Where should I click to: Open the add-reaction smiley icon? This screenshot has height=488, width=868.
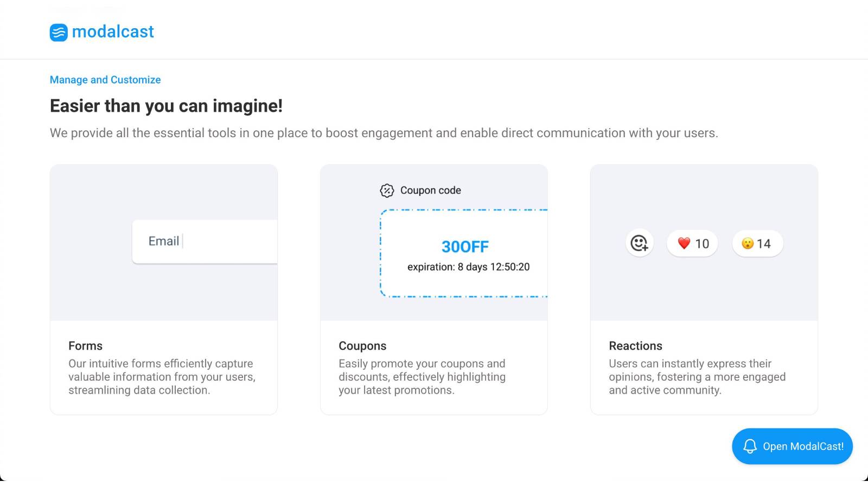coord(639,243)
